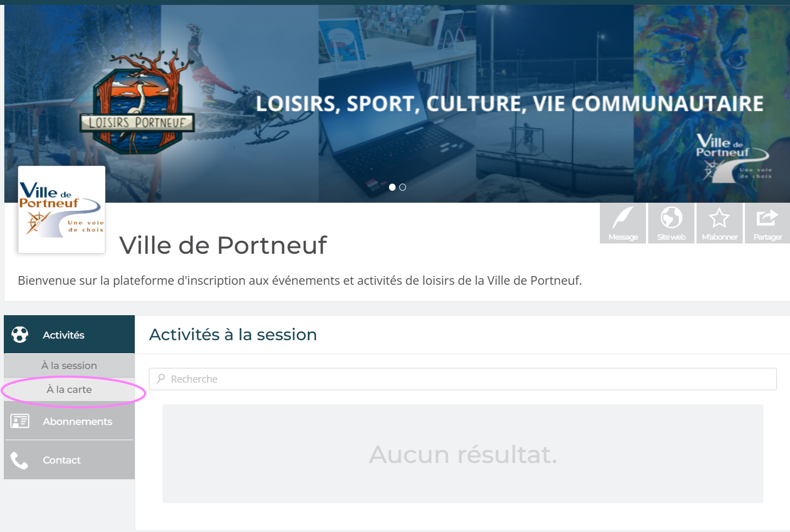The height and width of the screenshot is (532, 790).
Task: Click the Partager share arrow icon
Action: tap(767, 218)
